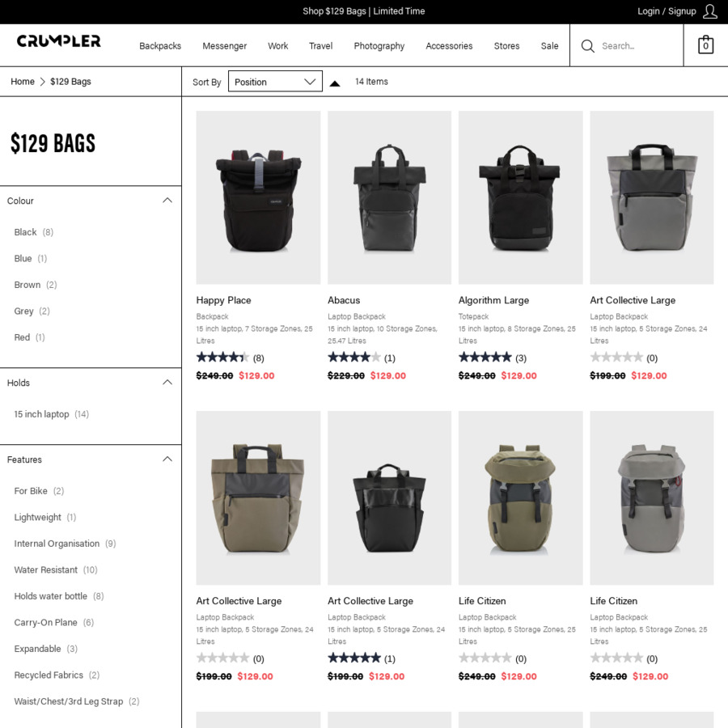The image size is (728, 728).
Task: Open the olive Life Citizen image
Action: 520,497
